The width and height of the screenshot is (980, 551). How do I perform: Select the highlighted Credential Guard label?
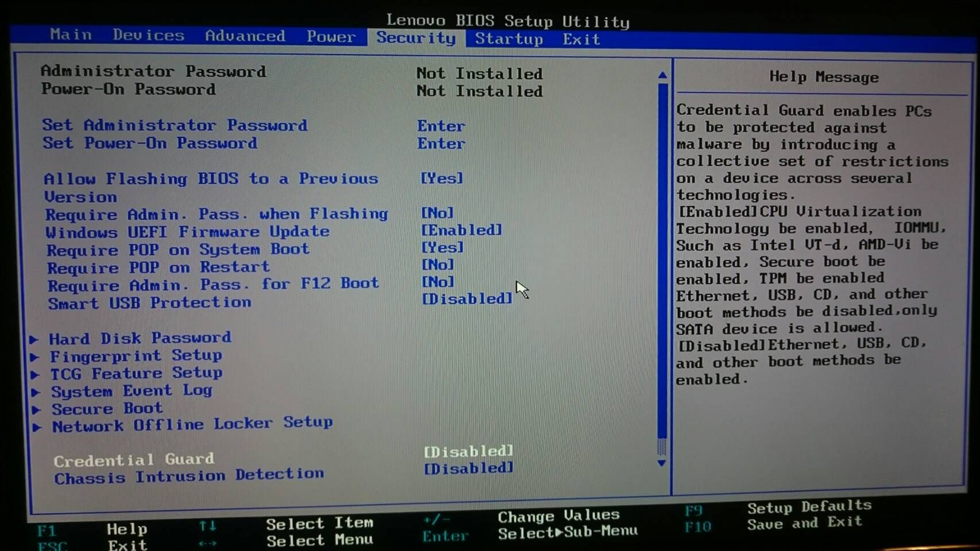pos(134,460)
